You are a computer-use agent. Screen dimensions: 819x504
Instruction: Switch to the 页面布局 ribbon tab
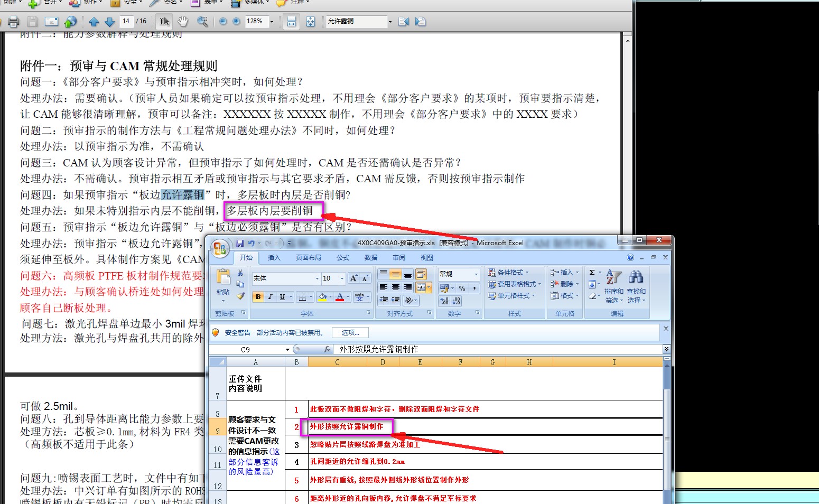[x=309, y=258]
